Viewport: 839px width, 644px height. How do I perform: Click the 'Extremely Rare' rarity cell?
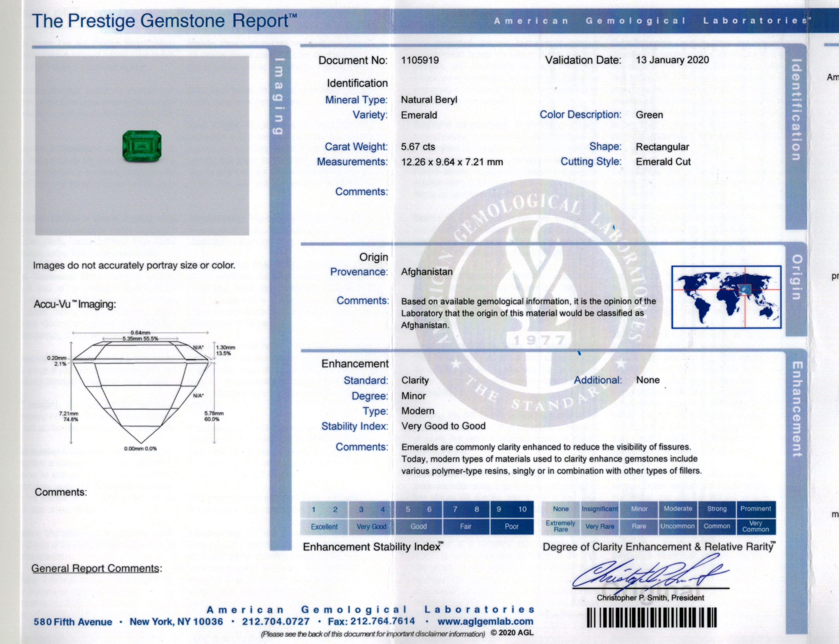click(x=560, y=526)
